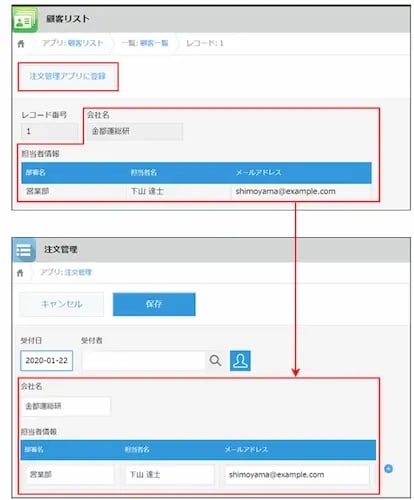
Task: Select shimoyama@example.com cell in 顧客リスト table
Action: [301, 191]
